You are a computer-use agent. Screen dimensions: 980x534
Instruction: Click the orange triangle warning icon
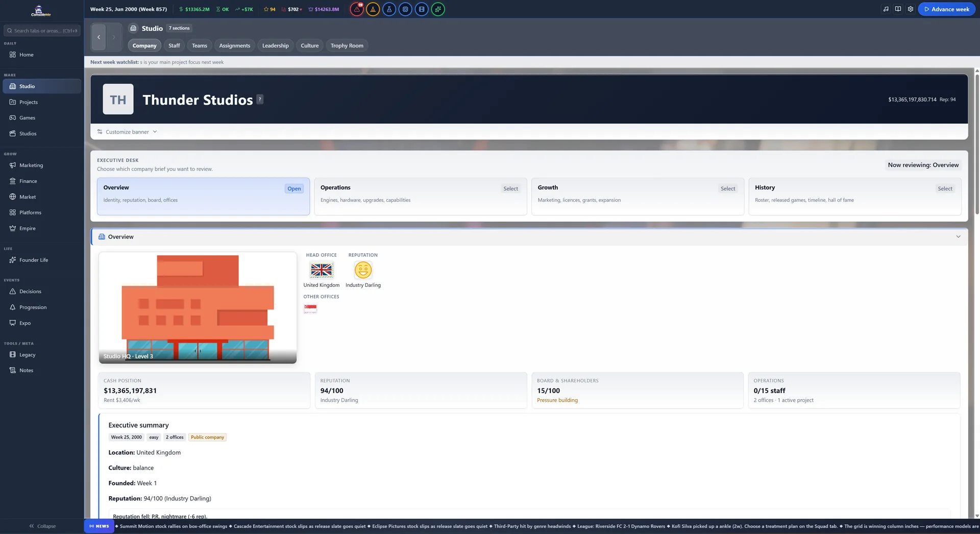point(373,9)
